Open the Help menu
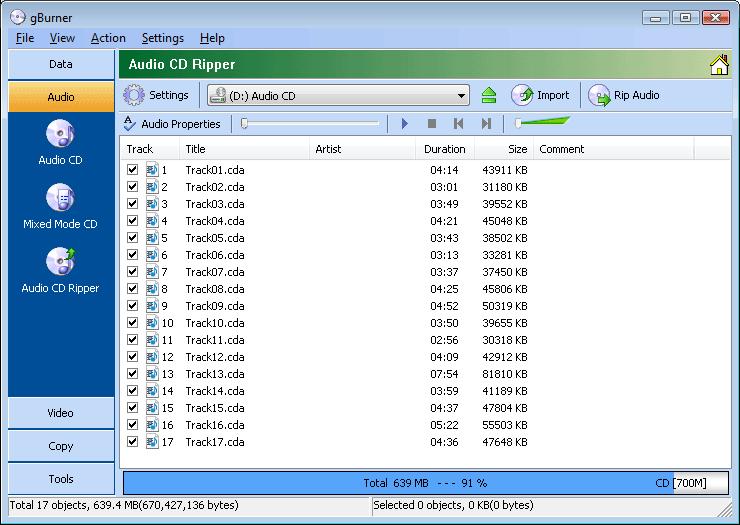 (x=212, y=38)
